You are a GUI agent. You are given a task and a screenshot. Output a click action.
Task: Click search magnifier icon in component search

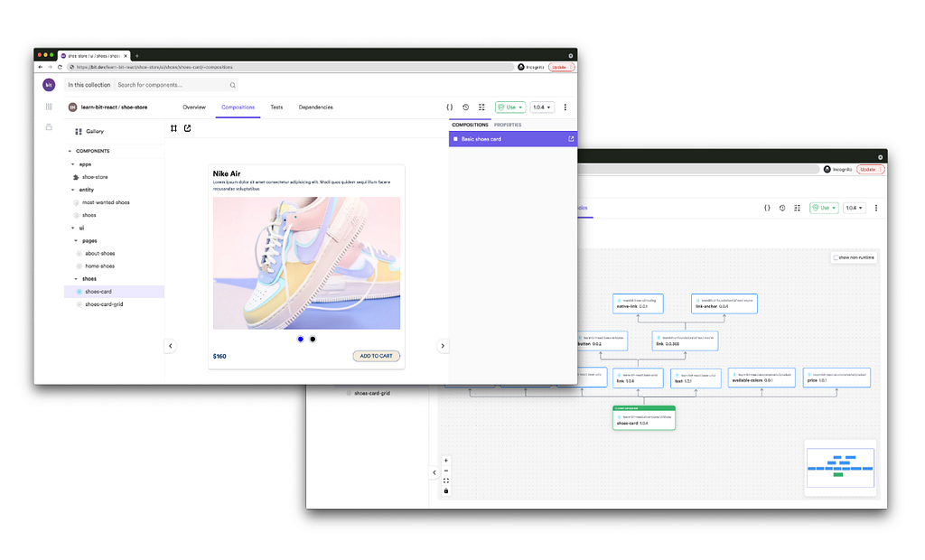pyautogui.click(x=232, y=85)
